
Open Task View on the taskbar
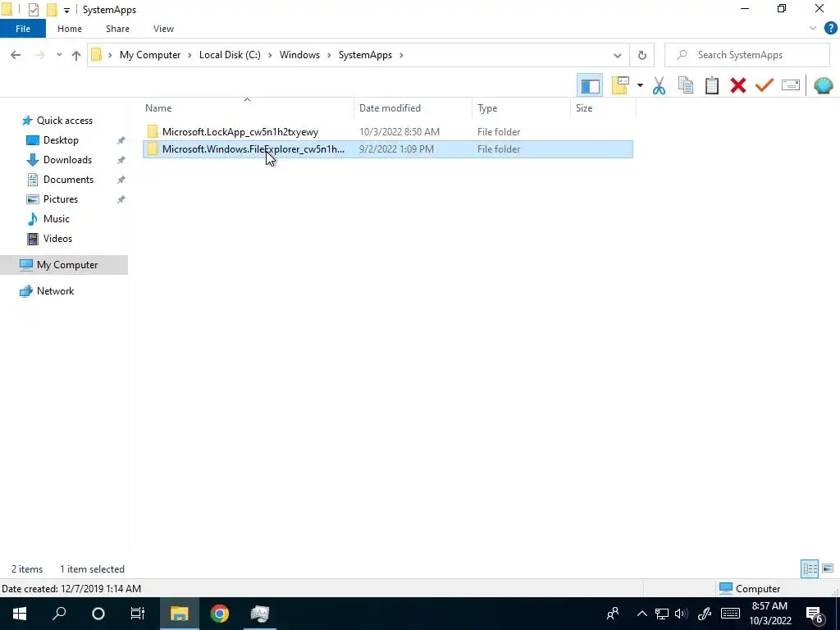pos(138,614)
